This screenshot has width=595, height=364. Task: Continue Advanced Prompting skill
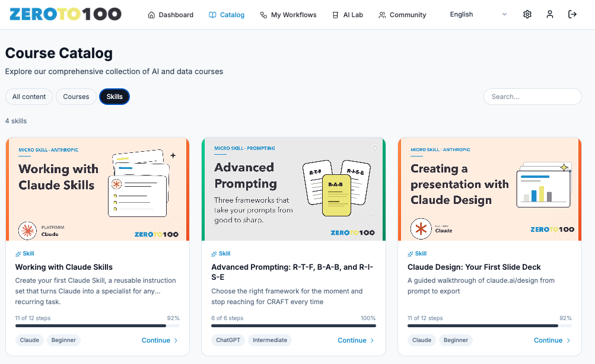[355, 340]
